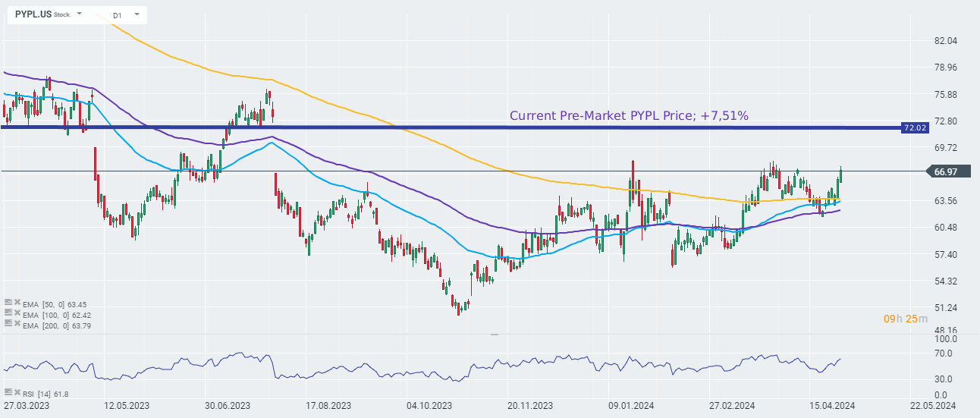Click the RSI scale value 30.0
The height and width of the screenshot is (418, 980).
coord(945,379)
